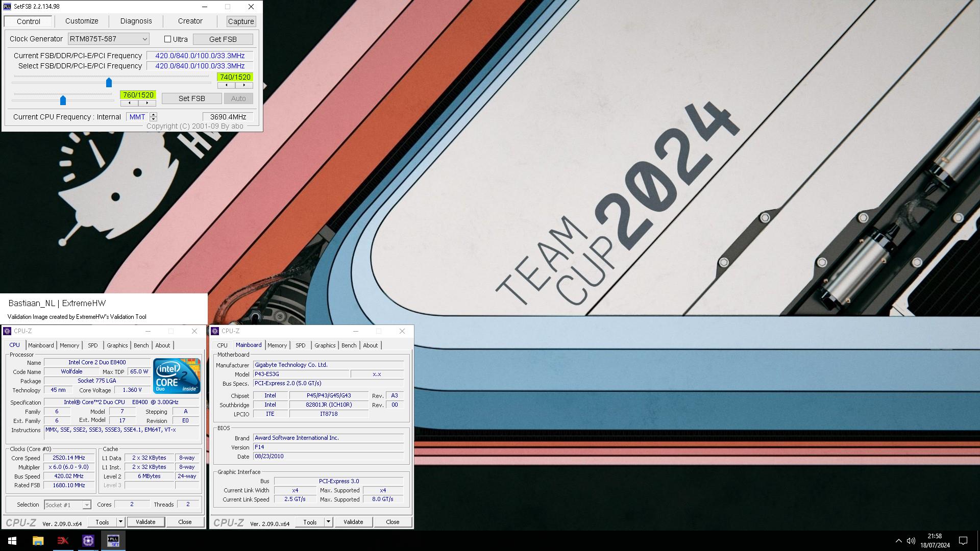Nudge 760/1520 slider left arrow
Image resolution: width=980 pixels, height=551 pixels.
point(129,103)
